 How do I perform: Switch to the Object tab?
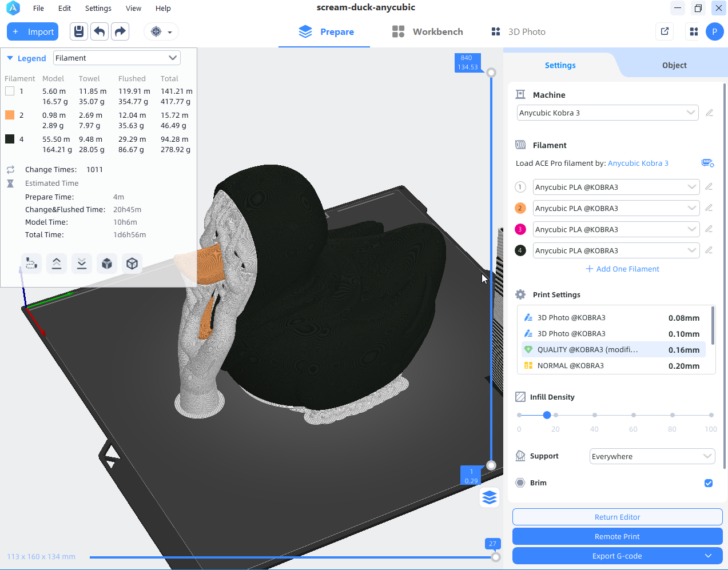coord(674,65)
